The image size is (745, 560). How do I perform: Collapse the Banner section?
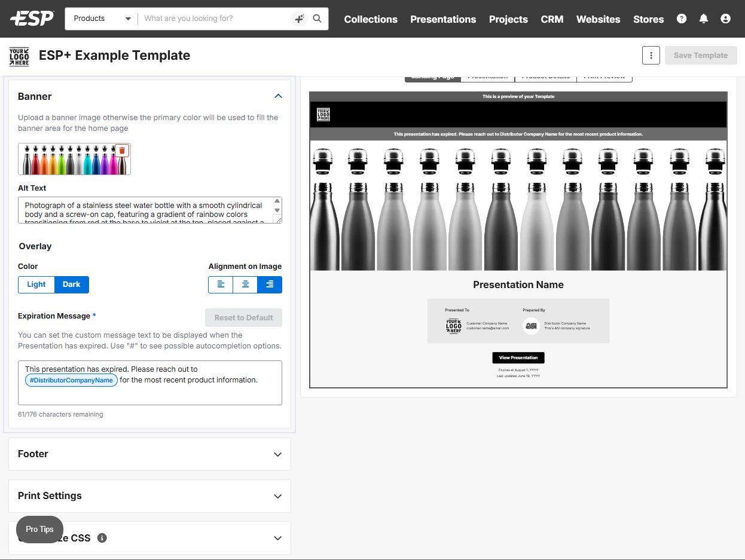(x=277, y=96)
